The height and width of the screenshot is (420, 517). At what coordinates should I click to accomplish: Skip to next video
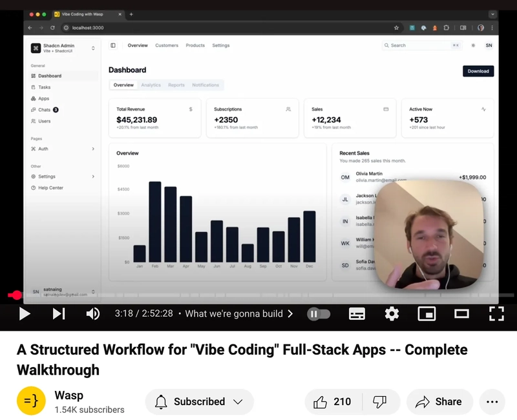59,313
